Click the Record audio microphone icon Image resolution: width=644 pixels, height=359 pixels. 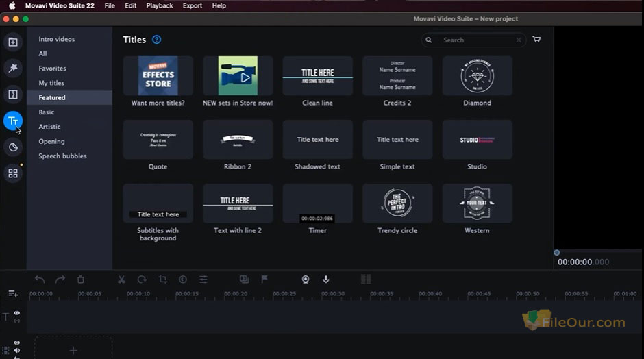click(325, 280)
